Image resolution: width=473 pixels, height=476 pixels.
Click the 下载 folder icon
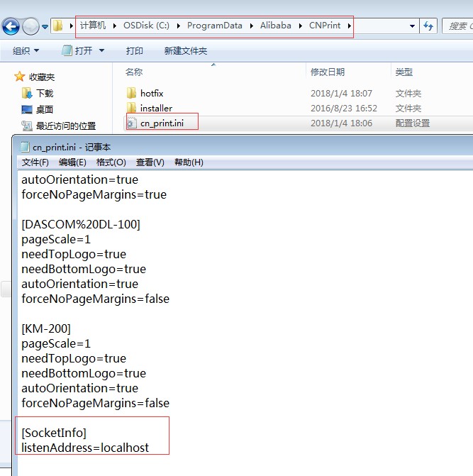tap(27, 93)
